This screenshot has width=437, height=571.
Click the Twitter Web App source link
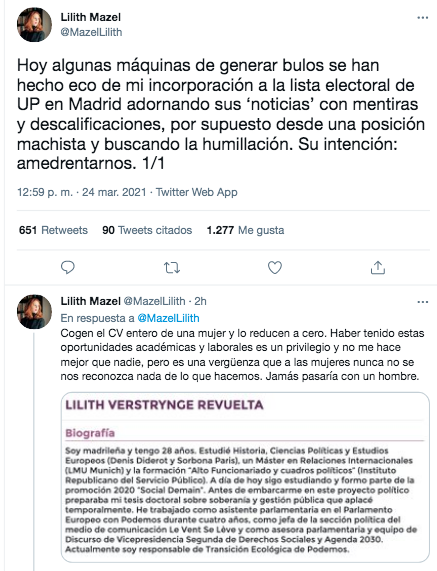197,192
